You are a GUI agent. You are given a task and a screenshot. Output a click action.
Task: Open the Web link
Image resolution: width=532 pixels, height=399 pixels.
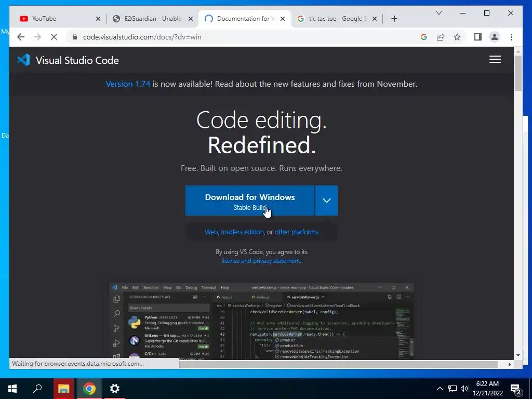(x=211, y=232)
